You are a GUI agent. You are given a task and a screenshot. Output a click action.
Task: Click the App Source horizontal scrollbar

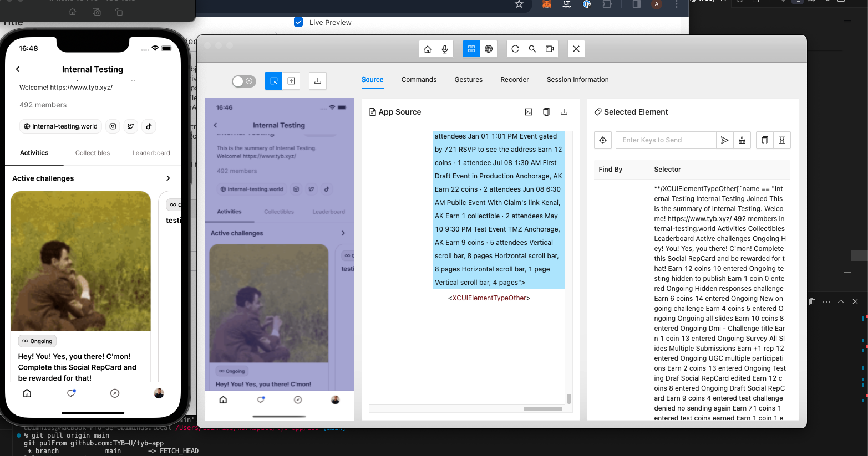pyautogui.click(x=542, y=409)
